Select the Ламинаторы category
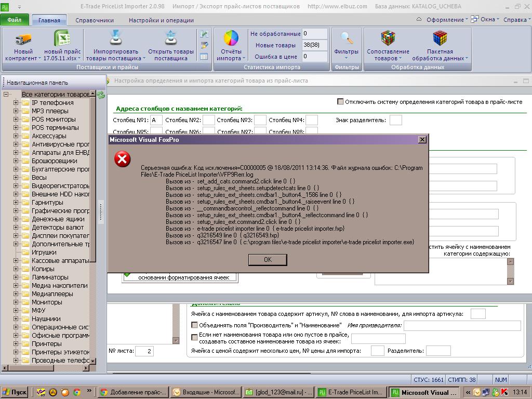Screen dimensions: 532x399 (x=50, y=277)
